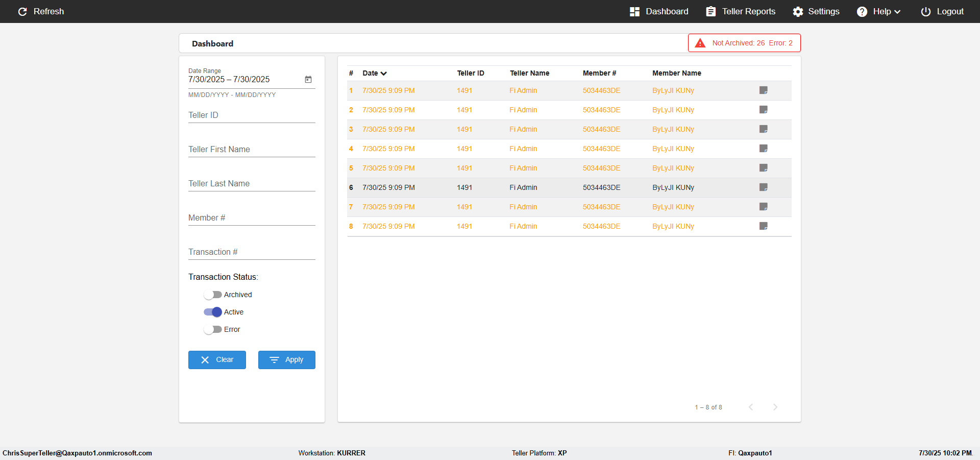The height and width of the screenshot is (460, 980).
Task: Click the Settings gear icon
Action: click(798, 11)
